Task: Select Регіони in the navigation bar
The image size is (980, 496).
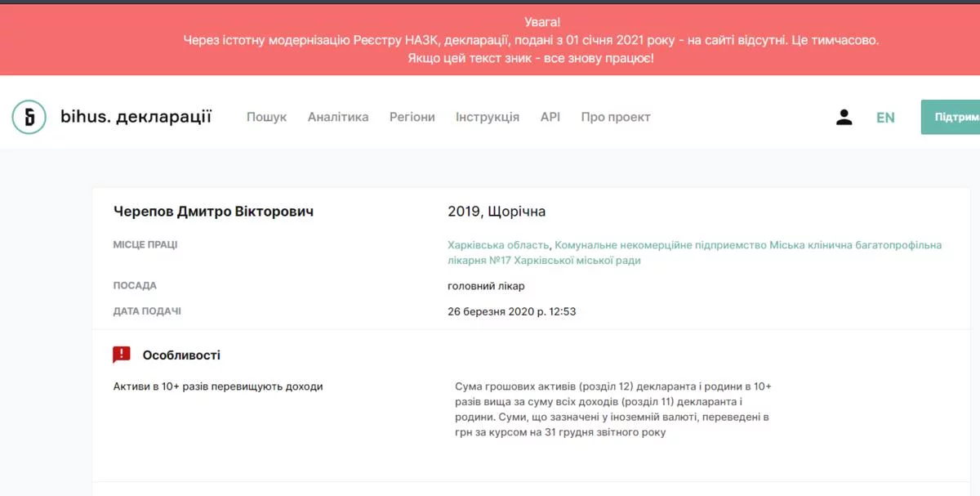Action: (x=412, y=117)
